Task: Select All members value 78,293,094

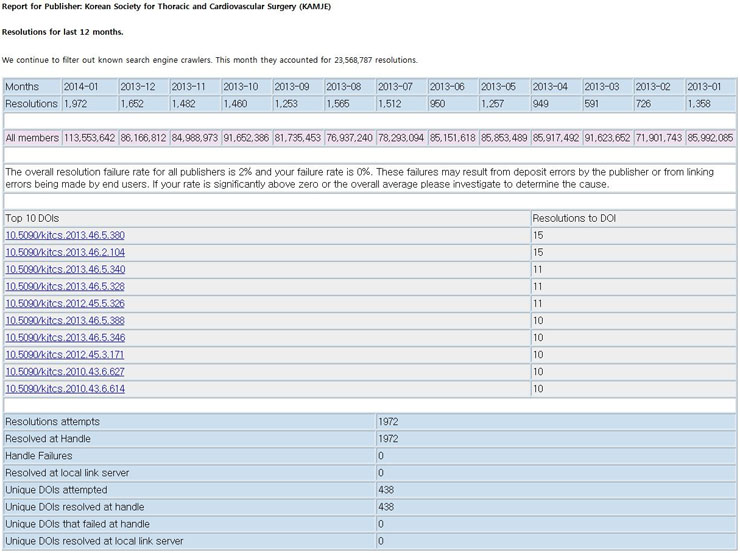Action: 401,138
